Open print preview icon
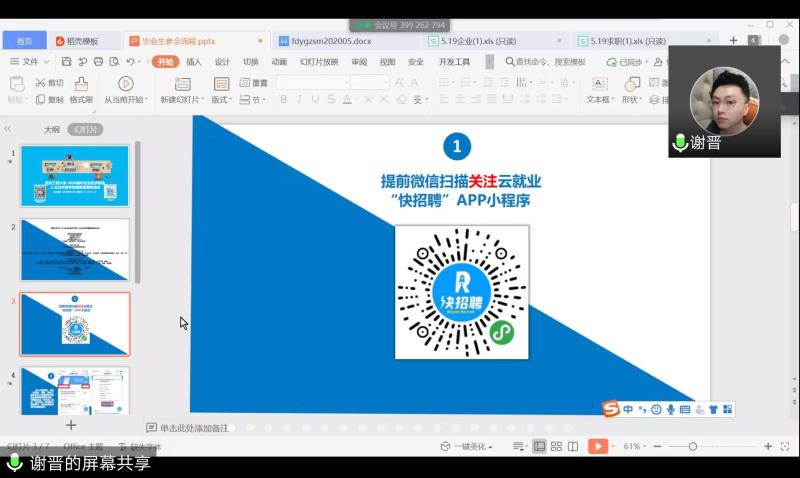The height and width of the screenshot is (478, 800). (114, 62)
